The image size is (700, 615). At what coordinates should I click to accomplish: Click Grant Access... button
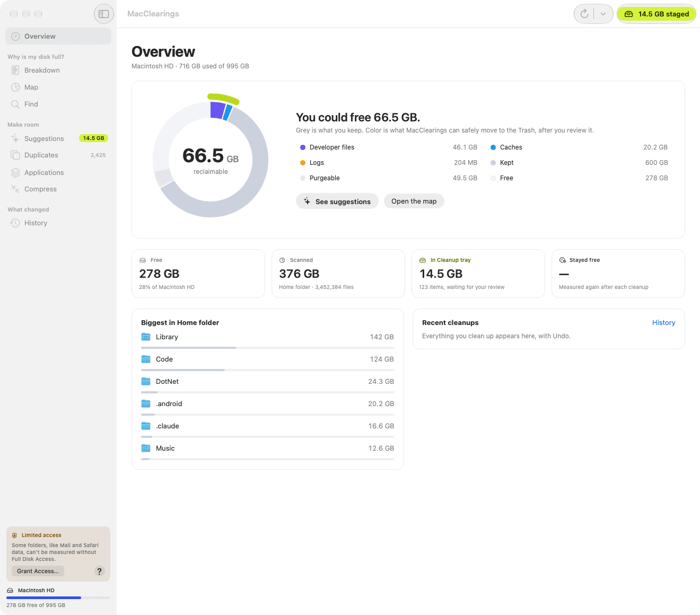[38, 571]
